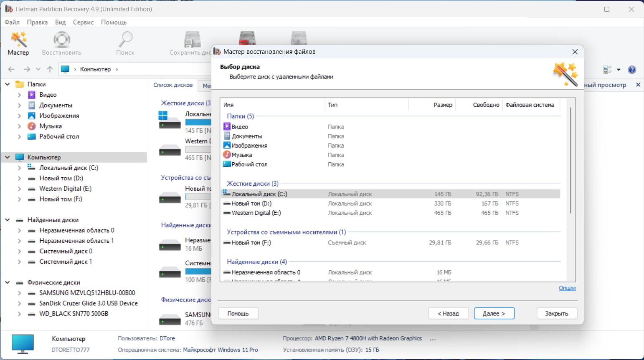Viewport: 644px width, 360px height.
Task: Expand the Локальный диск (C:) tree node
Action: pos(19,168)
